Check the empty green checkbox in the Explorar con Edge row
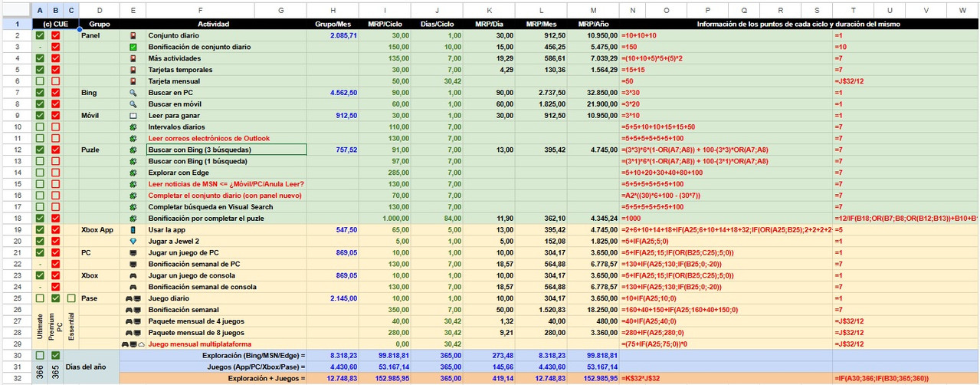Viewport: 980px width, 385px height. [40, 173]
